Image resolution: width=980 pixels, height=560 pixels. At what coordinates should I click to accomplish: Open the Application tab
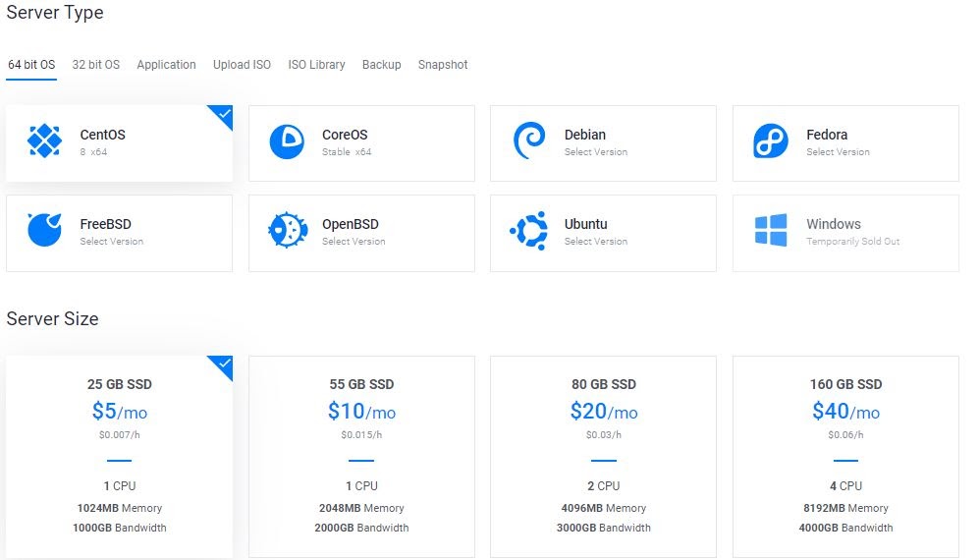click(x=166, y=65)
